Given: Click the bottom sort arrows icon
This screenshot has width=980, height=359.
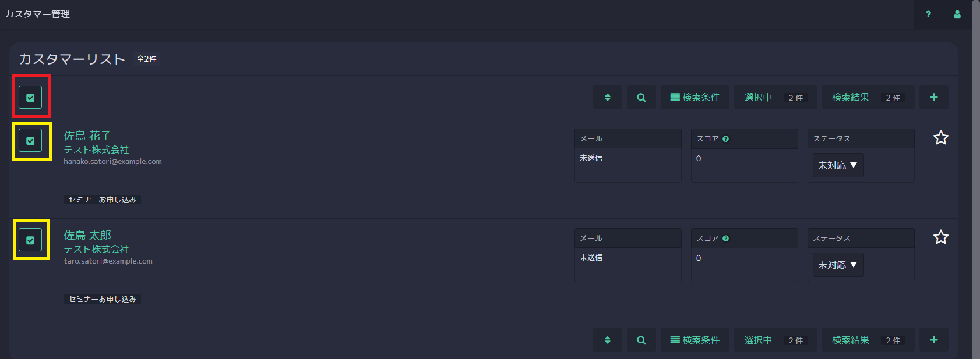Looking at the screenshot, I should point(608,340).
